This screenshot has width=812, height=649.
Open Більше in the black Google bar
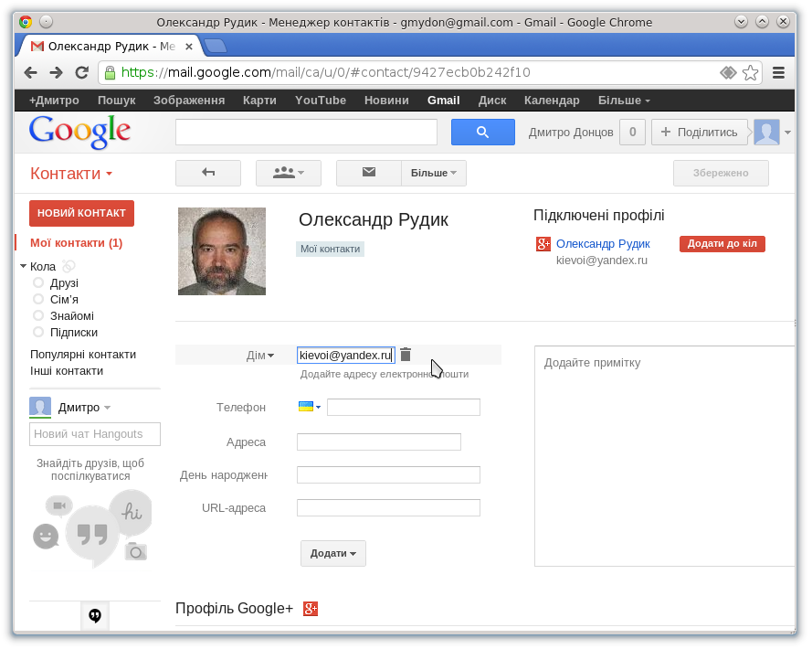point(624,101)
